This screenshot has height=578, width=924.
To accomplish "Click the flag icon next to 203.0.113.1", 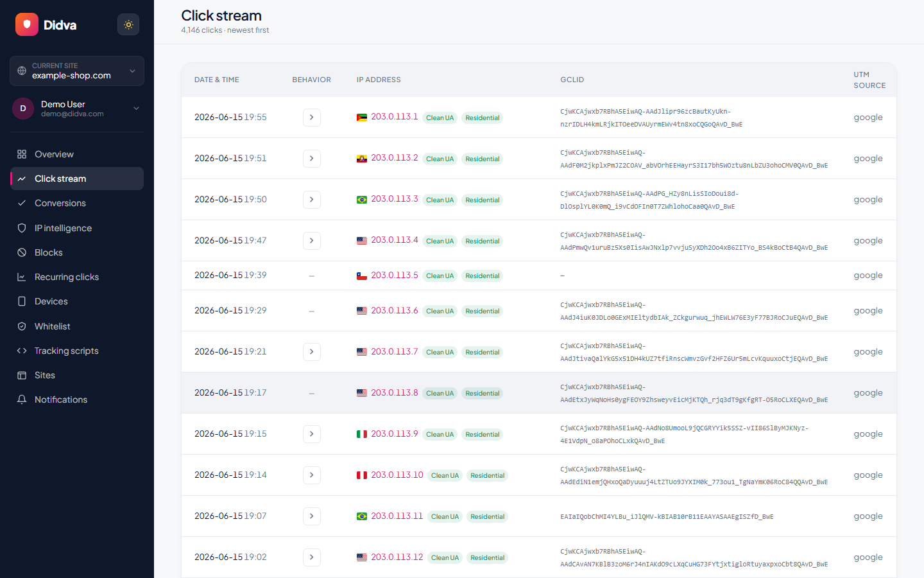I will [362, 118].
